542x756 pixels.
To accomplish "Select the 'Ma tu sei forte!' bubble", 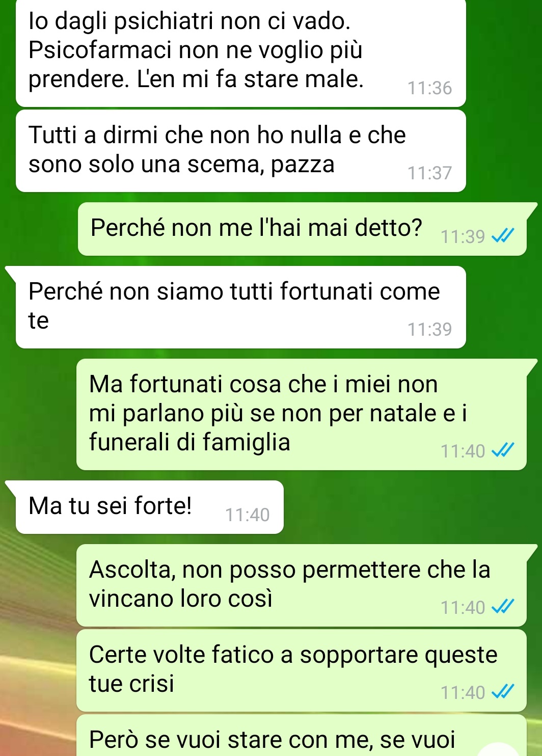I will coord(149,507).
